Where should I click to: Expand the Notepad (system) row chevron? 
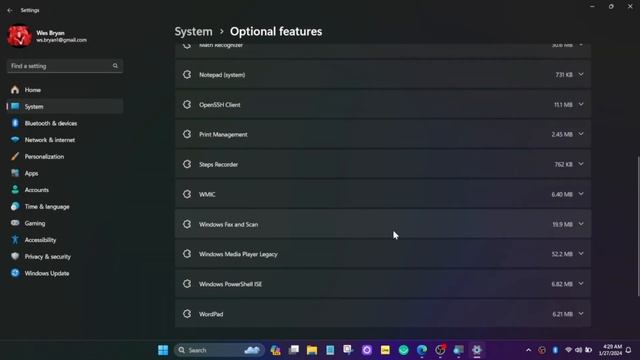(x=581, y=75)
